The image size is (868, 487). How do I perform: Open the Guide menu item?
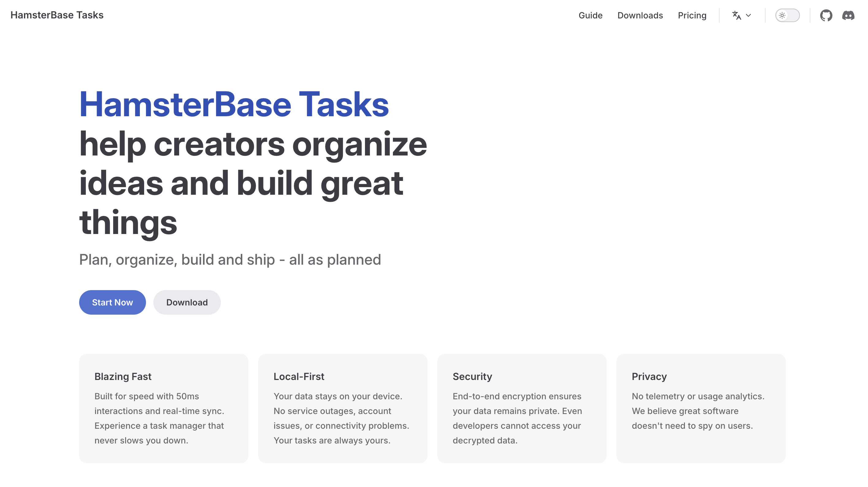pos(590,15)
